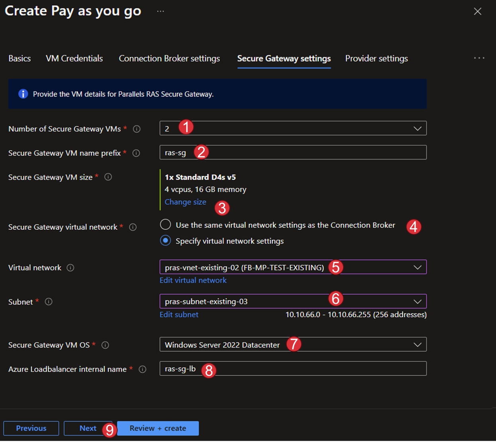496x448 pixels.
Task: Click the Change size link
Action: pos(185,202)
